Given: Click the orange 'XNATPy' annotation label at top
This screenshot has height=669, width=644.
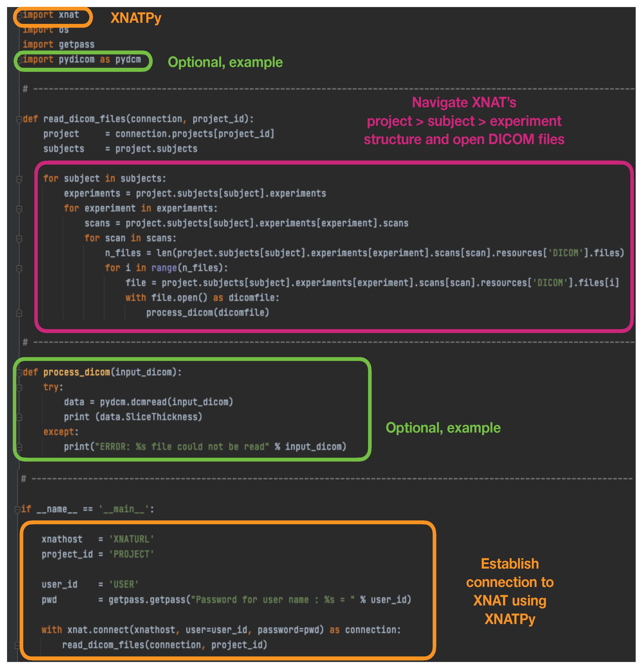Looking at the screenshot, I should tap(136, 18).
